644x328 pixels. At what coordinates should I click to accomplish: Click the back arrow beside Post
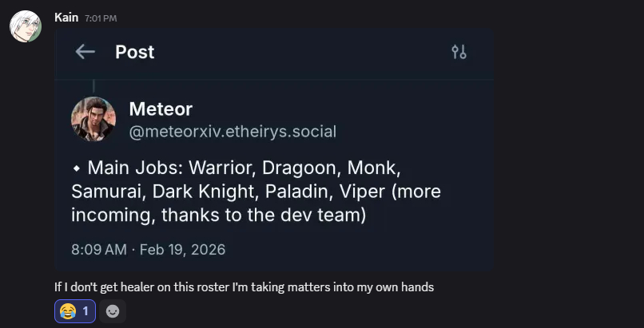pos(85,52)
